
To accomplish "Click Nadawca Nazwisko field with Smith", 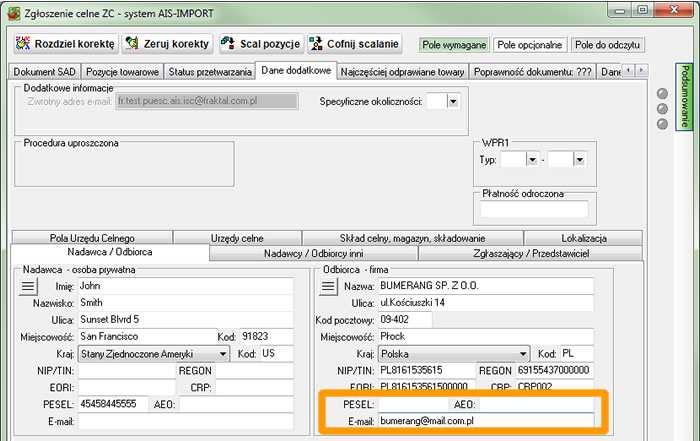I will click(186, 303).
